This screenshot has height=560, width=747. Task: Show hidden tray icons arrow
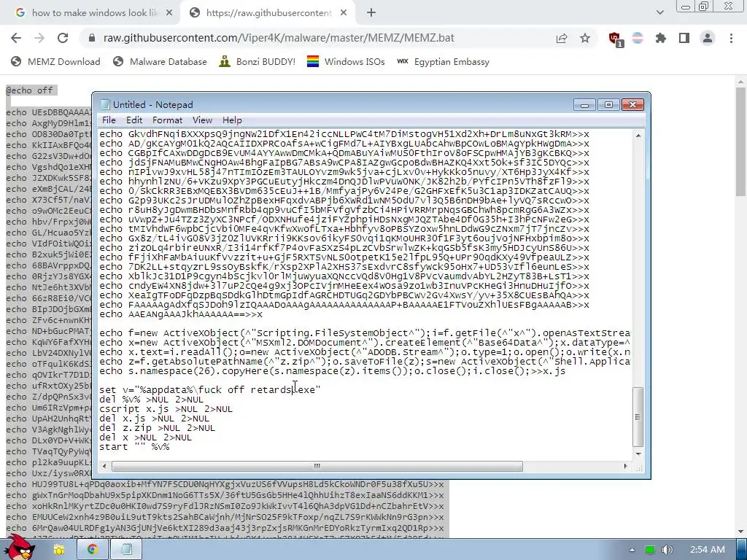coord(632,550)
